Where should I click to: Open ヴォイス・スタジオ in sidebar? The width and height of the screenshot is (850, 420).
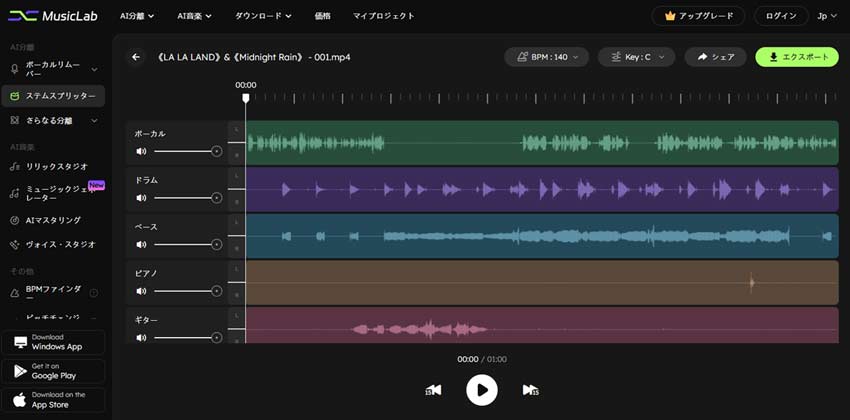click(53, 244)
